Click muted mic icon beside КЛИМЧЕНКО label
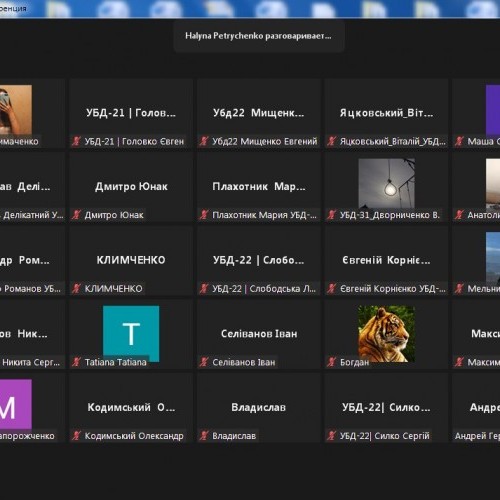The width and height of the screenshot is (500, 500). click(76, 289)
